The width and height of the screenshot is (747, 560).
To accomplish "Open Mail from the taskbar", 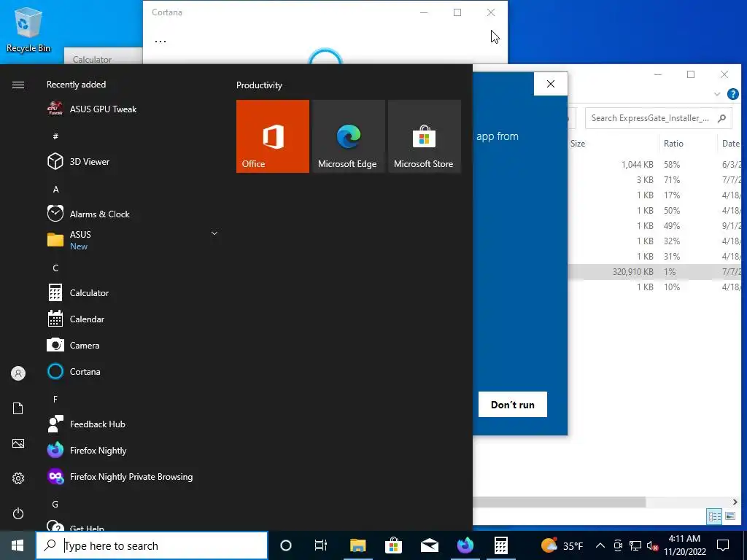I will coord(429,545).
